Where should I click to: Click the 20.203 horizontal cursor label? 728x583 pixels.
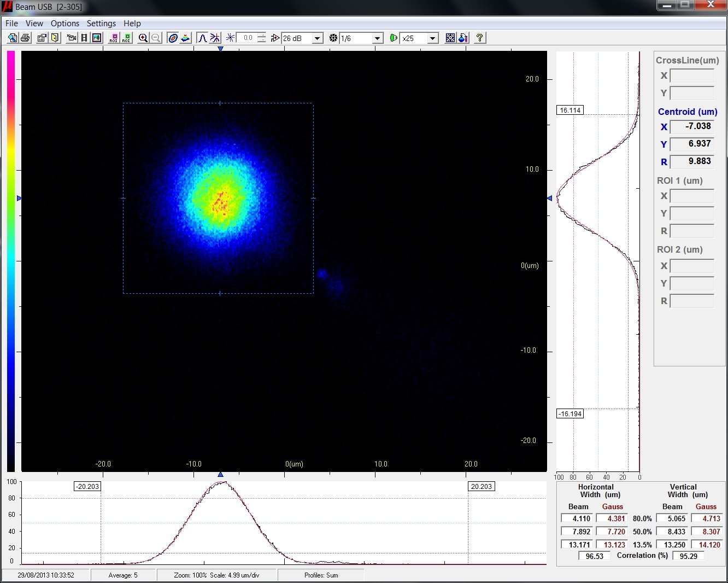481,486
